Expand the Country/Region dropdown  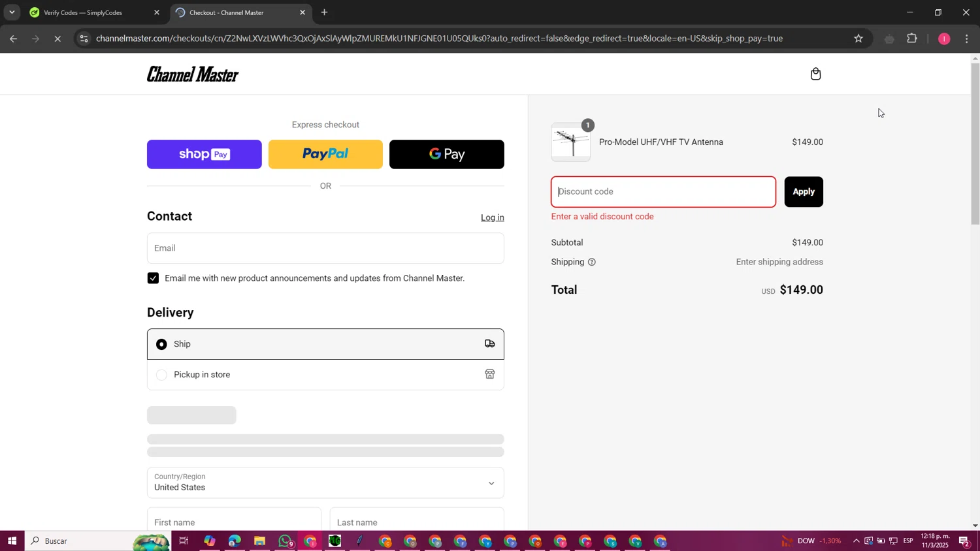point(325,483)
